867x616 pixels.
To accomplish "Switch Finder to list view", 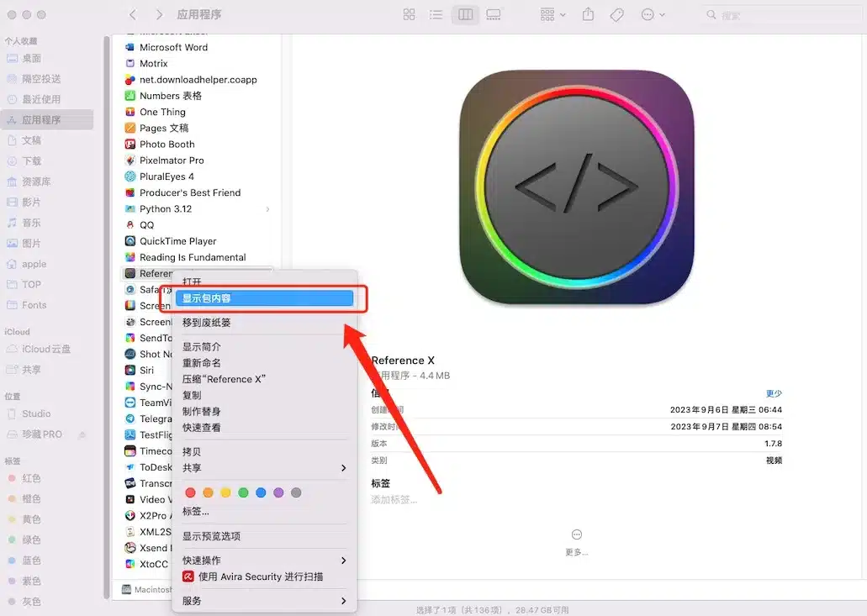I will click(x=436, y=15).
